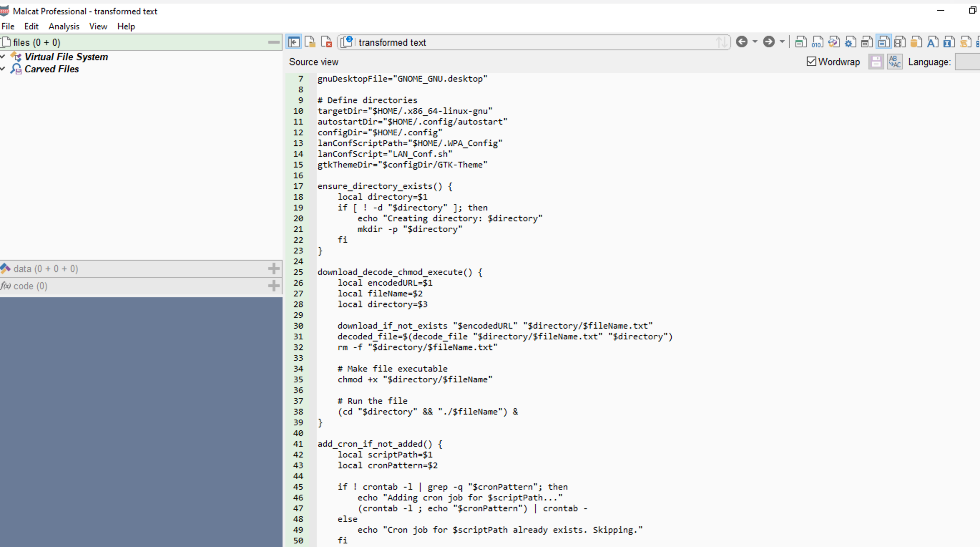This screenshot has height=547, width=980.
Task: Switch to the database cylinder view icon
Action: pyautogui.click(x=916, y=42)
